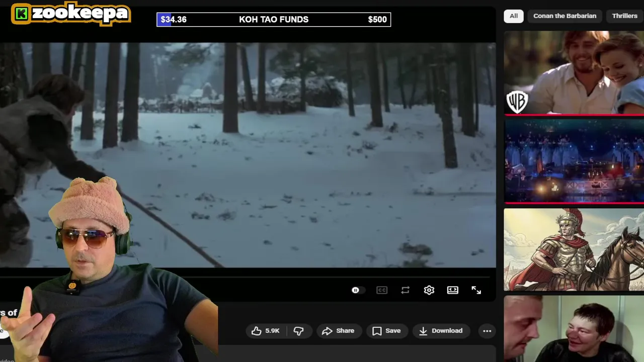Click the zookeepa channel logo
The width and height of the screenshot is (644, 362).
(70, 14)
